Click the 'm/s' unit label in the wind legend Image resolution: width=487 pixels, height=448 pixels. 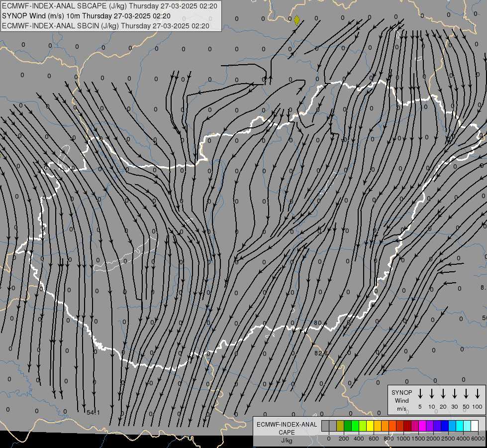click(401, 409)
